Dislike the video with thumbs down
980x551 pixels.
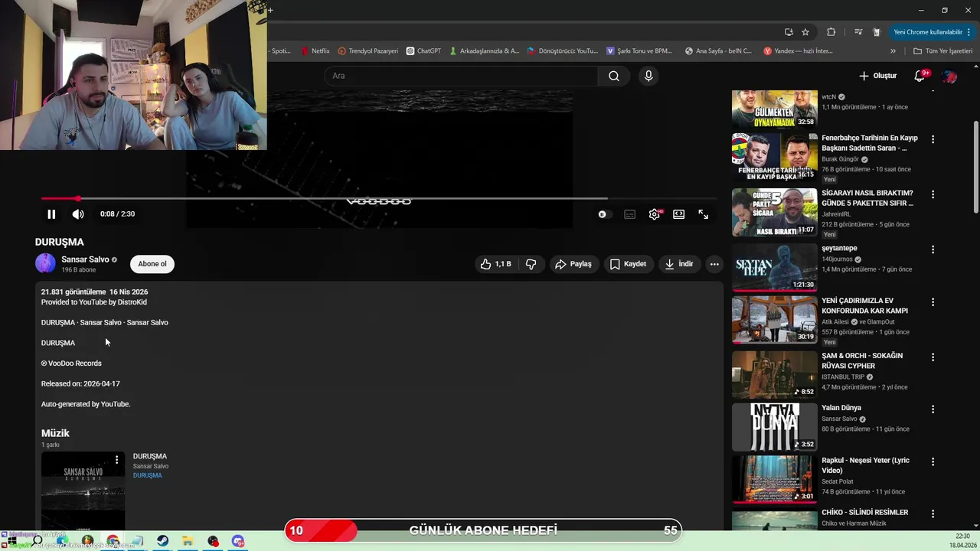coord(531,264)
